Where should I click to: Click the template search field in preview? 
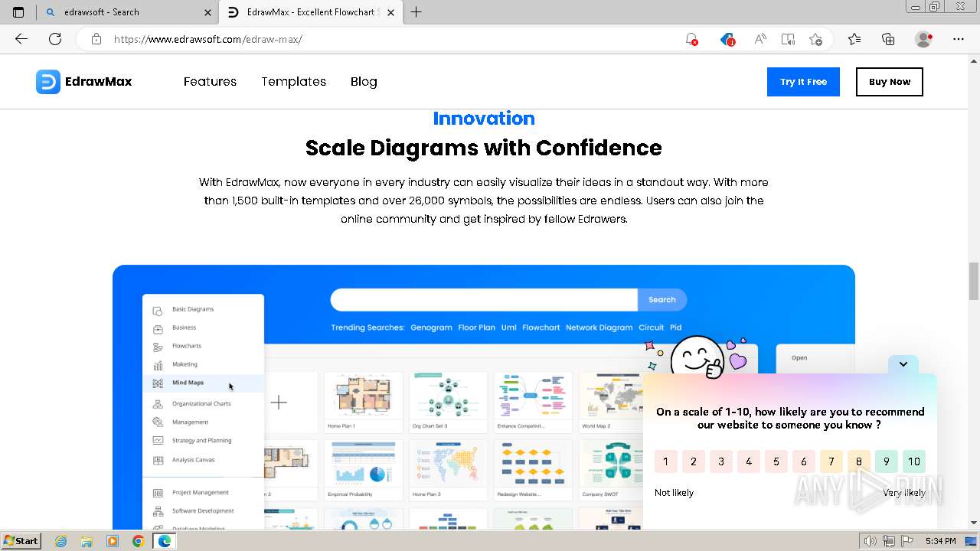(x=484, y=300)
